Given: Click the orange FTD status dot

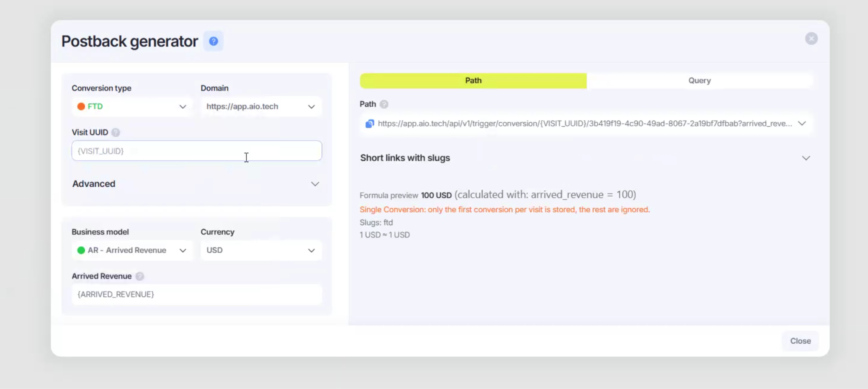Looking at the screenshot, I should pos(81,107).
